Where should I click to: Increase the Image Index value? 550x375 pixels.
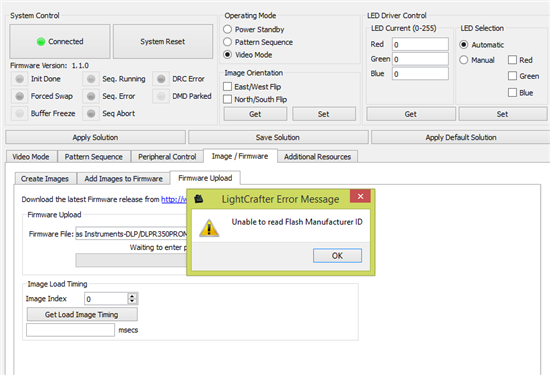click(132, 296)
